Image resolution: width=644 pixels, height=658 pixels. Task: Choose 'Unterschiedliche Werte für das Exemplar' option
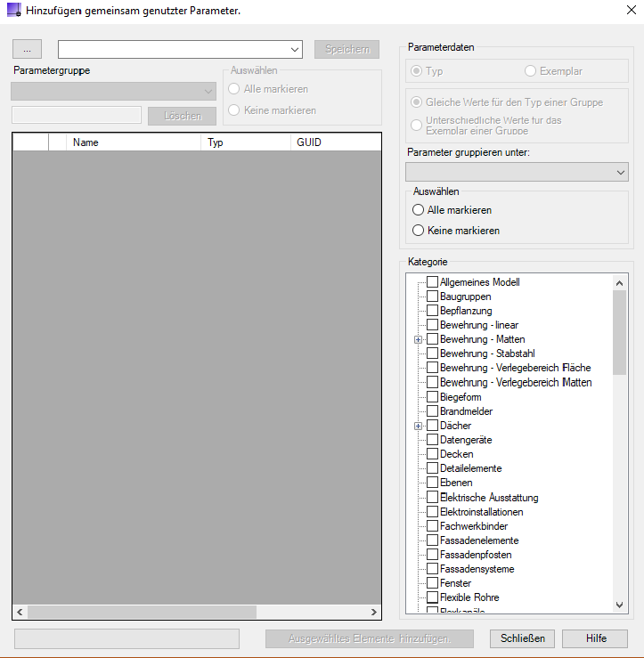tap(417, 125)
